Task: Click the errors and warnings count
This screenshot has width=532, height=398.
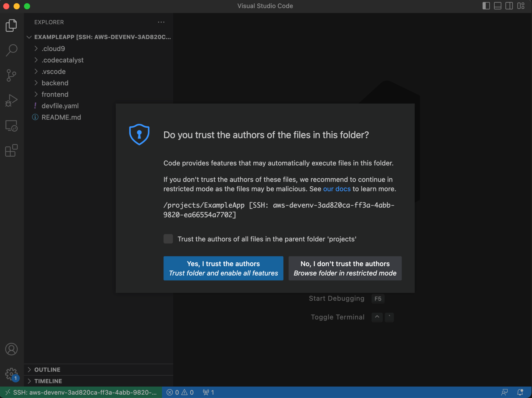Action: click(180, 392)
